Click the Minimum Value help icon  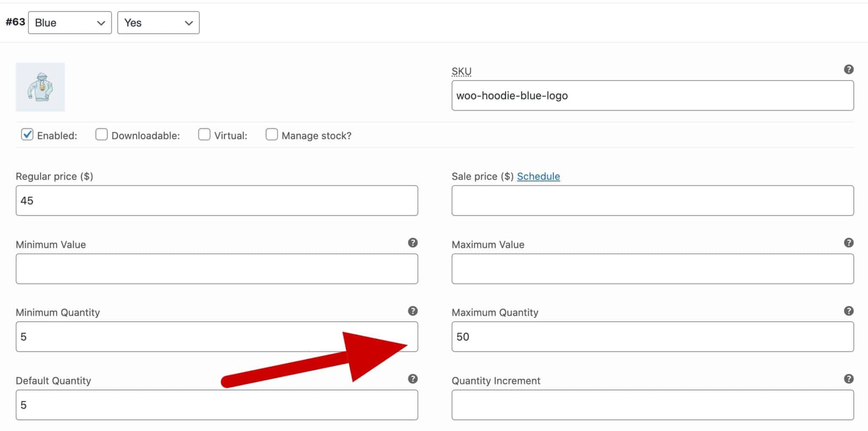pyautogui.click(x=413, y=243)
